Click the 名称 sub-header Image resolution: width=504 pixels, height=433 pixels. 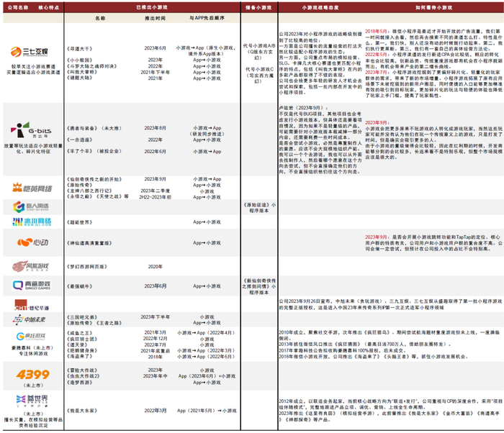[100, 18]
